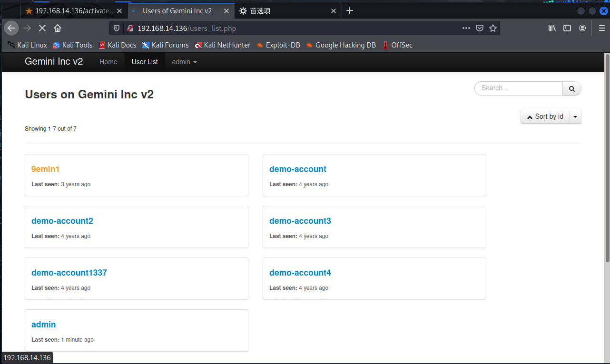The height and width of the screenshot is (364, 610).
Task: Stop page loading with X icon
Action: [x=42, y=28]
